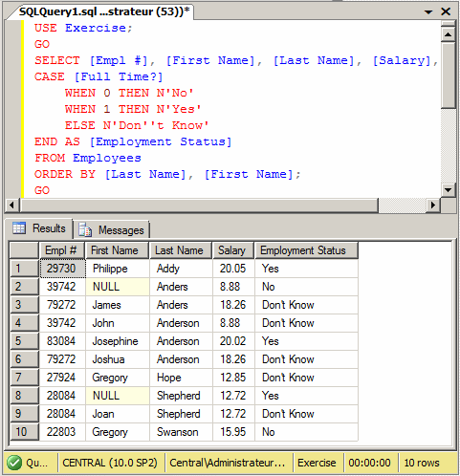Click the 00:00:00 elapsed time entry
Viewport: 460px width, 476px height.
point(369,463)
